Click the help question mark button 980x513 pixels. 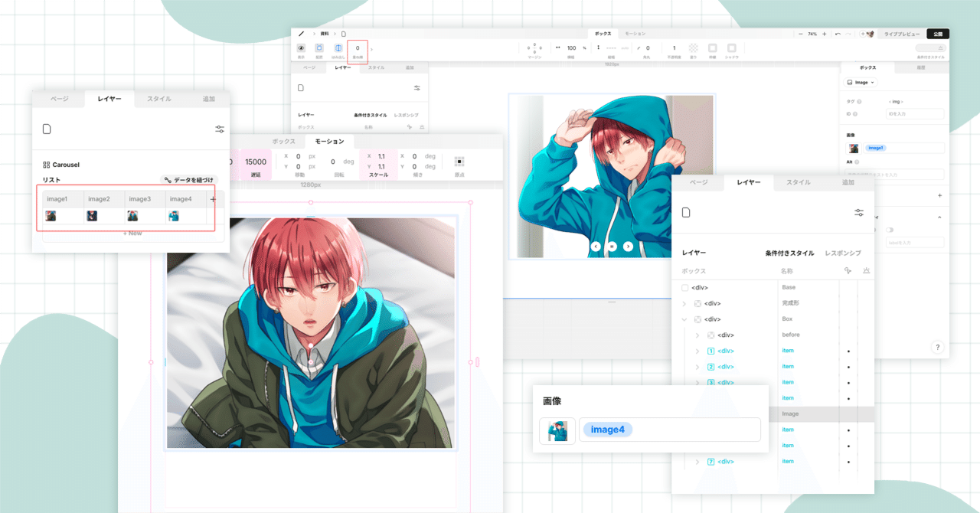[938, 347]
